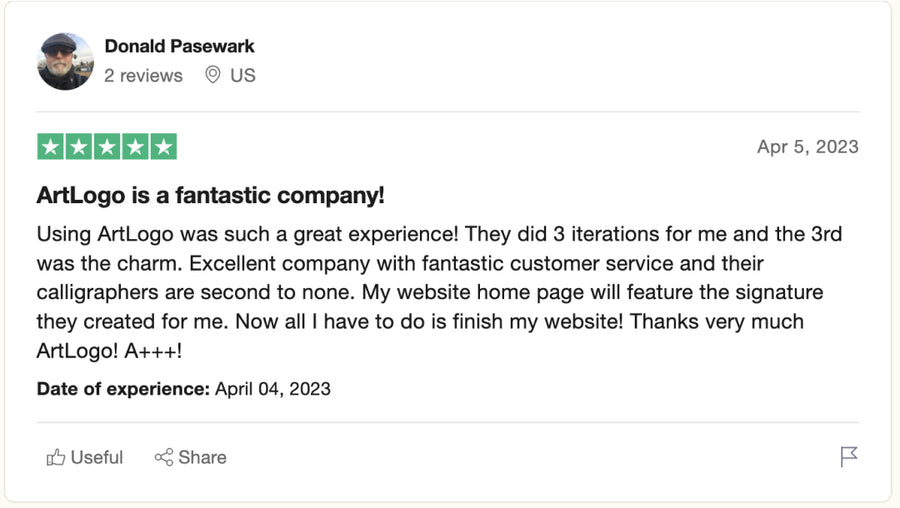Viewport: 900px width, 508px height.
Task: Click the thumbs-up Useful icon
Action: coord(56,458)
